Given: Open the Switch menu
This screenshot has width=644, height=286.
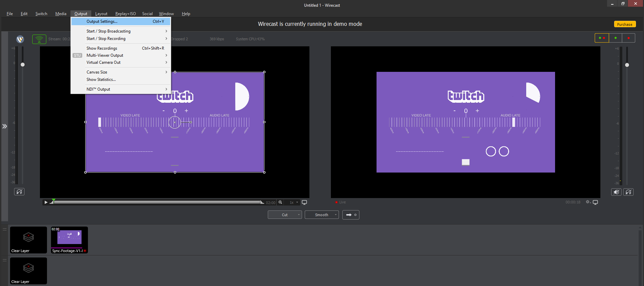Looking at the screenshot, I should click(x=41, y=14).
